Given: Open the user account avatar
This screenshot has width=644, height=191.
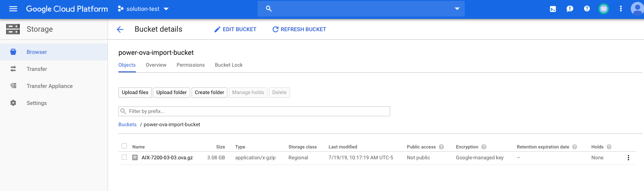Looking at the screenshot, I should point(637,9).
